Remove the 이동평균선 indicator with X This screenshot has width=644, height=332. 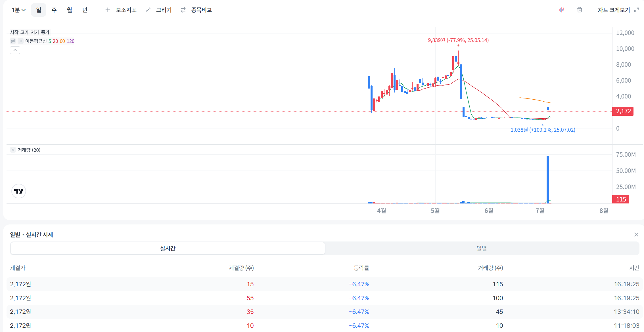pos(20,41)
